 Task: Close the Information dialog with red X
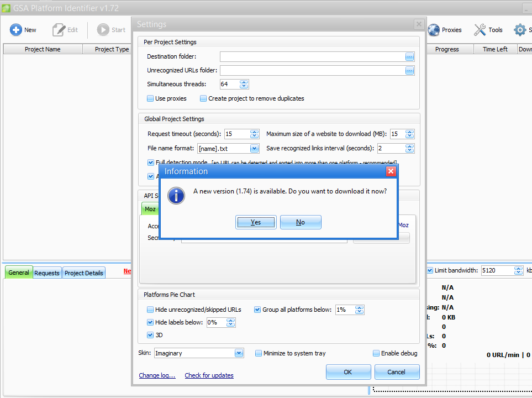click(x=391, y=171)
